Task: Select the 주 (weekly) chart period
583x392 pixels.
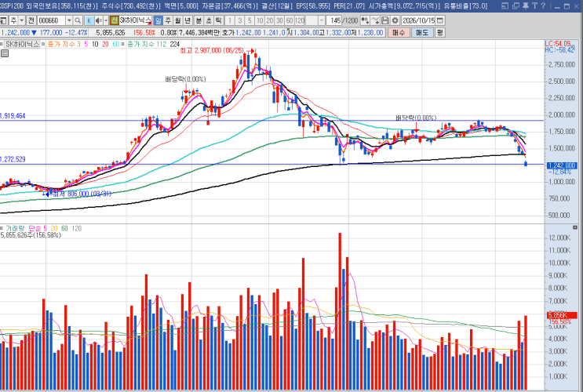Action: coord(168,20)
